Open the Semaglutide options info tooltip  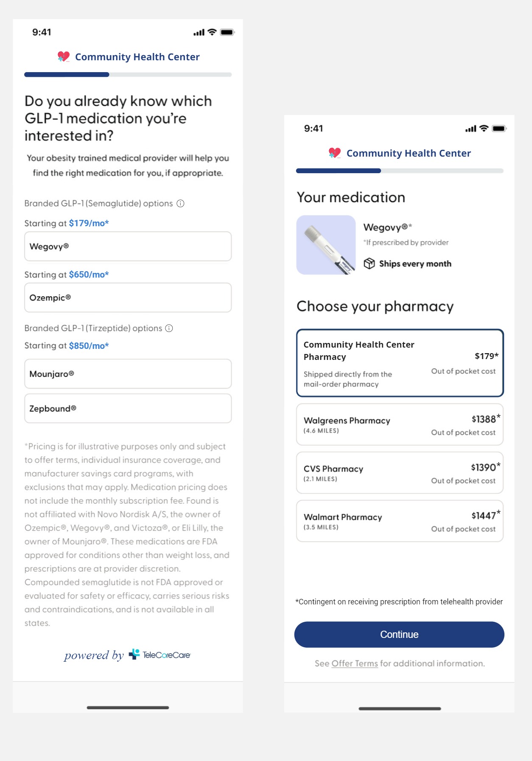181,204
